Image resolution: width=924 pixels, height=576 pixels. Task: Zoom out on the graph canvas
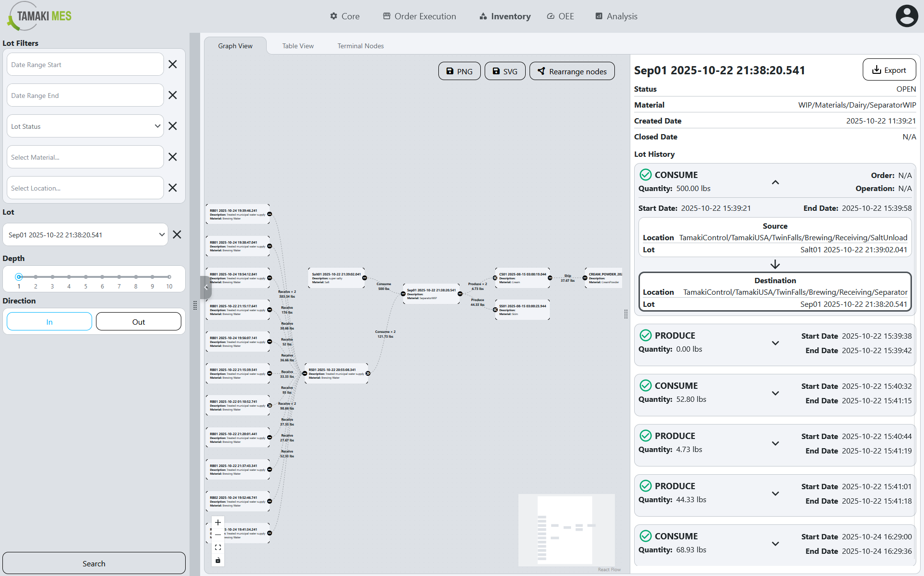pyautogui.click(x=218, y=535)
